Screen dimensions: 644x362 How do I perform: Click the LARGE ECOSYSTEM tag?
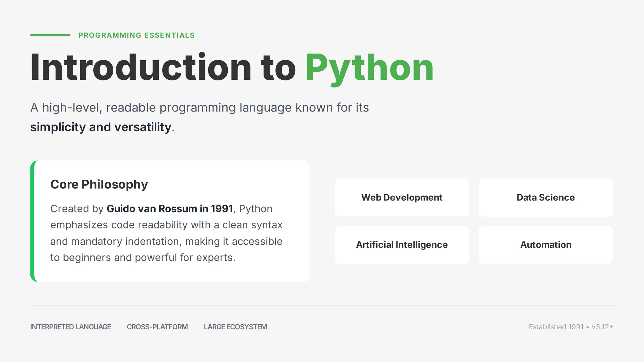click(x=235, y=327)
